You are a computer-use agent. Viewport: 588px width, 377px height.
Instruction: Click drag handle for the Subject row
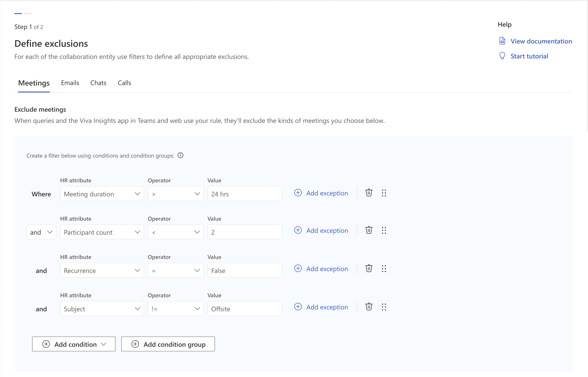384,307
